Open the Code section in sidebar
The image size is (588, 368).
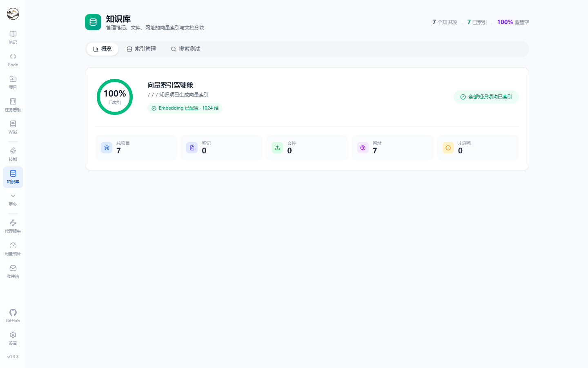coord(13,60)
